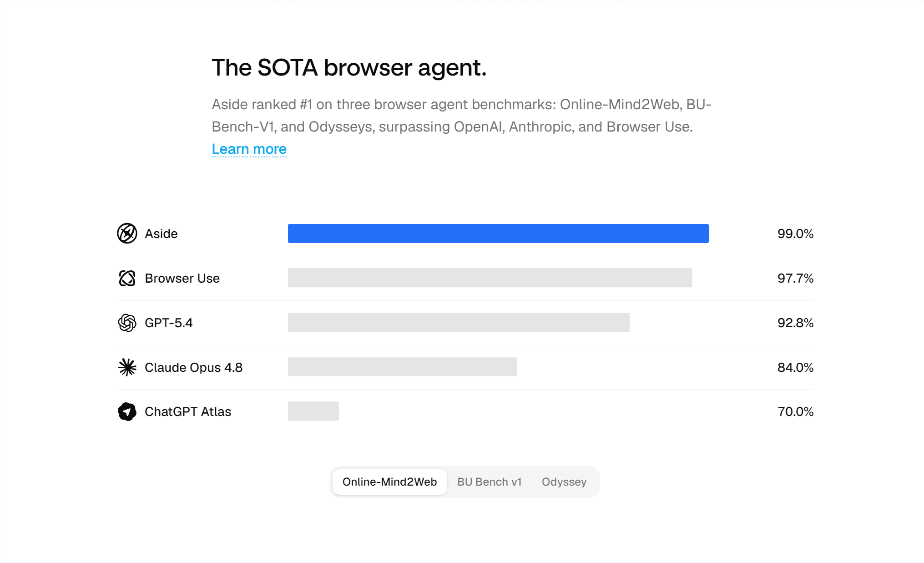Click the Claude Opus 4.8 score bar
Image resolution: width=924 pixels, height=563 pixels.
403,367
